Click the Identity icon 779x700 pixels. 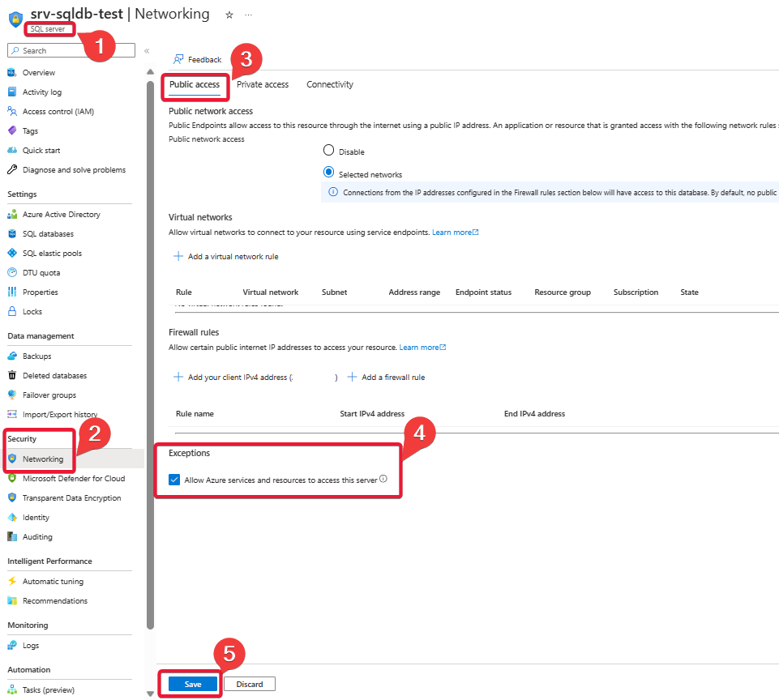[x=12, y=518]
